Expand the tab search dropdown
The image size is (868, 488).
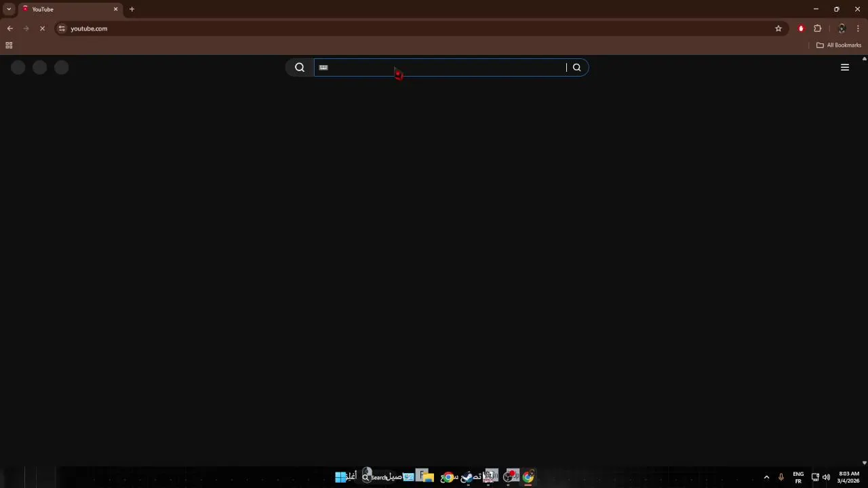pyautogui.click(x=9, y=9)
